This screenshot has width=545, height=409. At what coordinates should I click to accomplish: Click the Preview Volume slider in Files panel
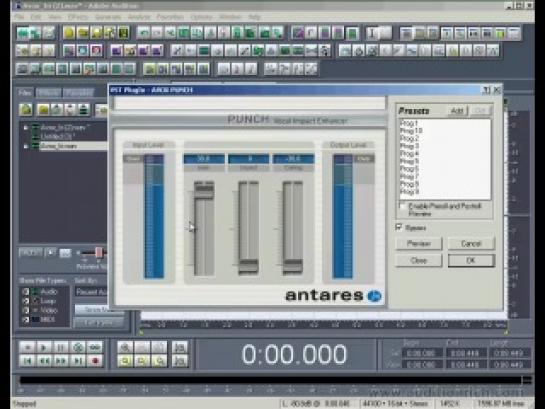point(99,253)
